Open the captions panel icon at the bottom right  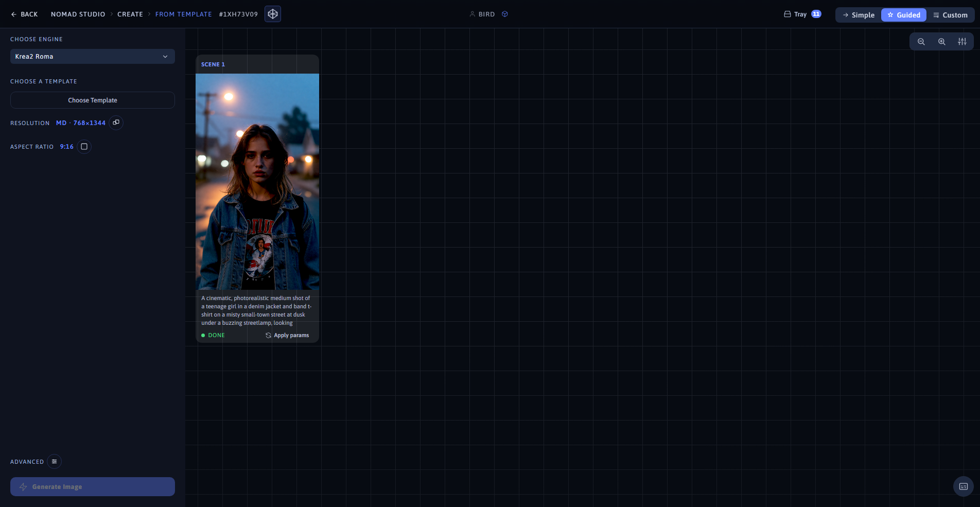(x=964, y=486)
